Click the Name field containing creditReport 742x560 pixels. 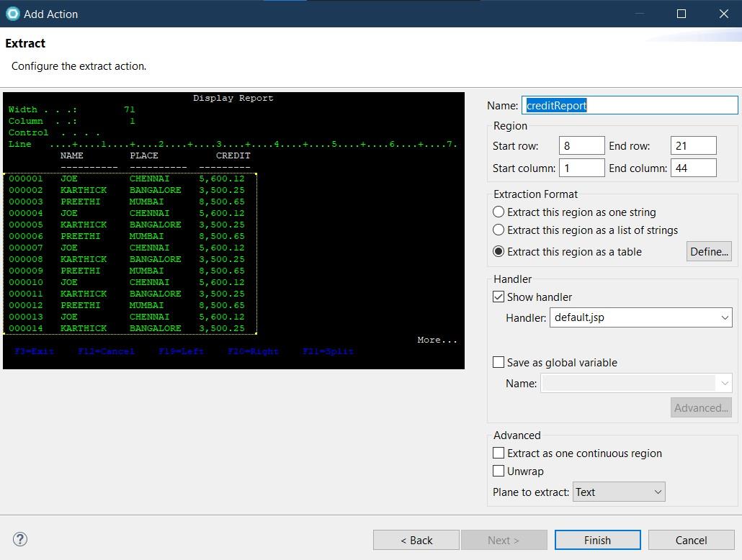click(x=630, y=105)
